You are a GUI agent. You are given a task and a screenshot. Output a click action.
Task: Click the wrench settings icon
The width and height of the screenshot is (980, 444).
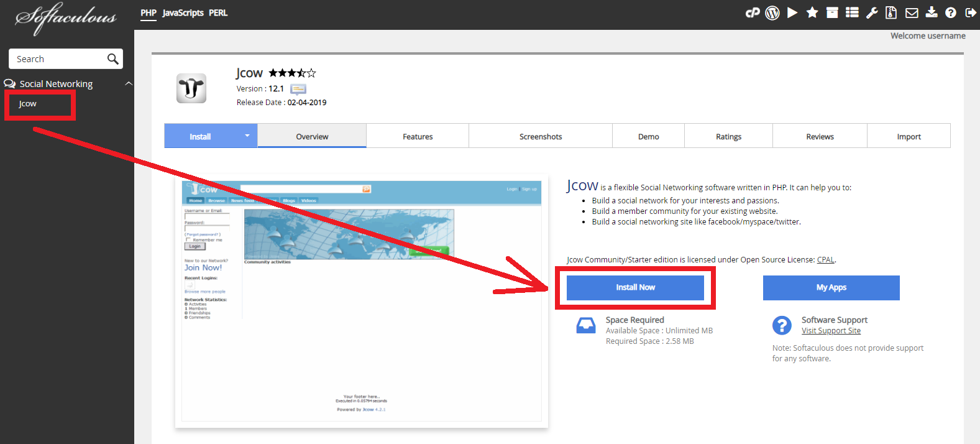tap(872, 12)
